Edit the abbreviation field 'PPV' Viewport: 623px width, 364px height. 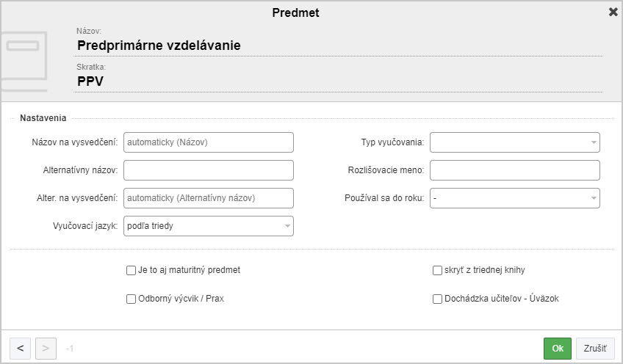339,81
